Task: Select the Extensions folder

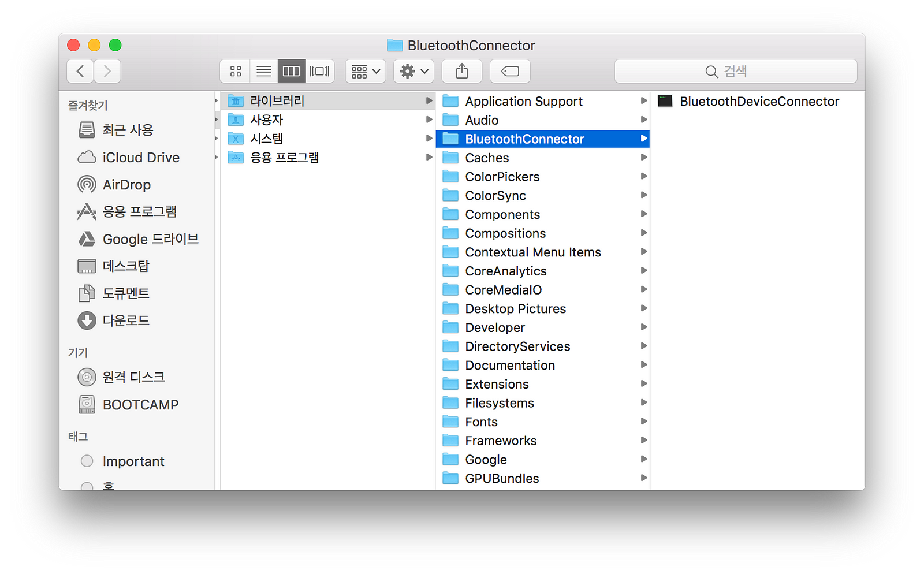Action: coord(543,384)
